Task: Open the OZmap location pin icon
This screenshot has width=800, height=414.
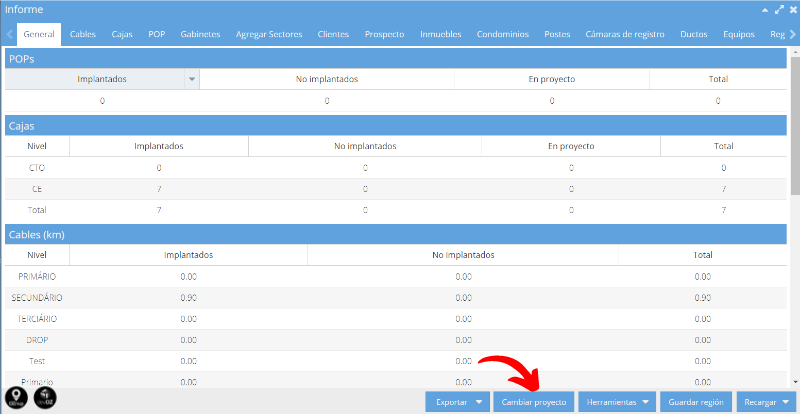Action: tap(16, 398)
